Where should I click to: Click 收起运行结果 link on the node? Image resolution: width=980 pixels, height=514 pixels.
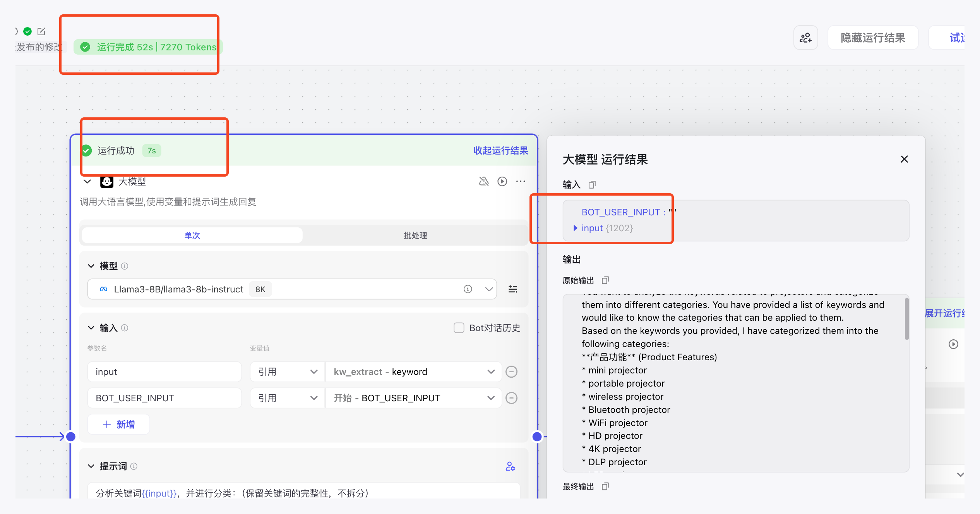(501, 151)
